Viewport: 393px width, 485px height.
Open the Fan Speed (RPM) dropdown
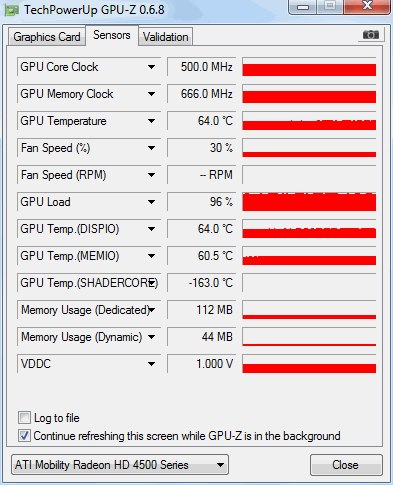(x=151, y=175)
